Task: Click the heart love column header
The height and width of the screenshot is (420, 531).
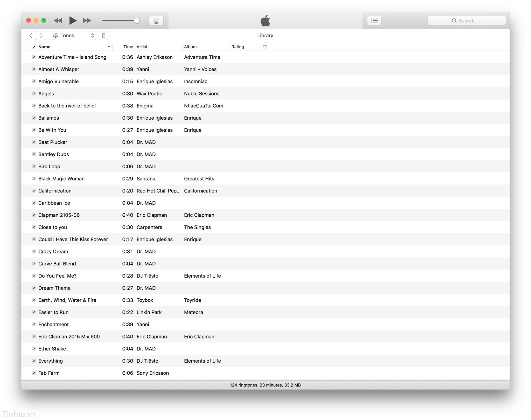Action: tap(265, 47)
